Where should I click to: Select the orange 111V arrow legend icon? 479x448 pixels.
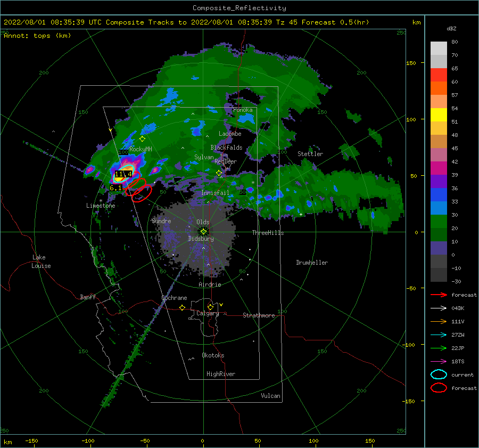[x=439, y=321]
